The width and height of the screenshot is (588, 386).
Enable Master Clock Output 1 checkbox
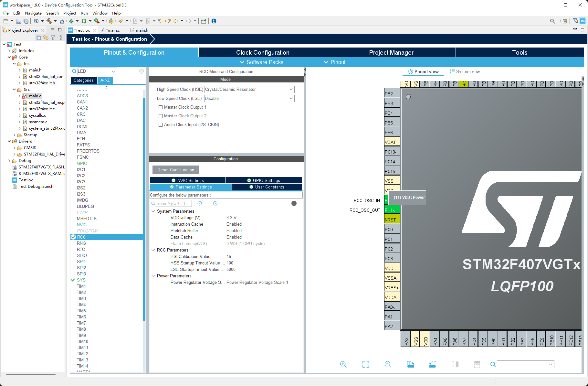161,107
